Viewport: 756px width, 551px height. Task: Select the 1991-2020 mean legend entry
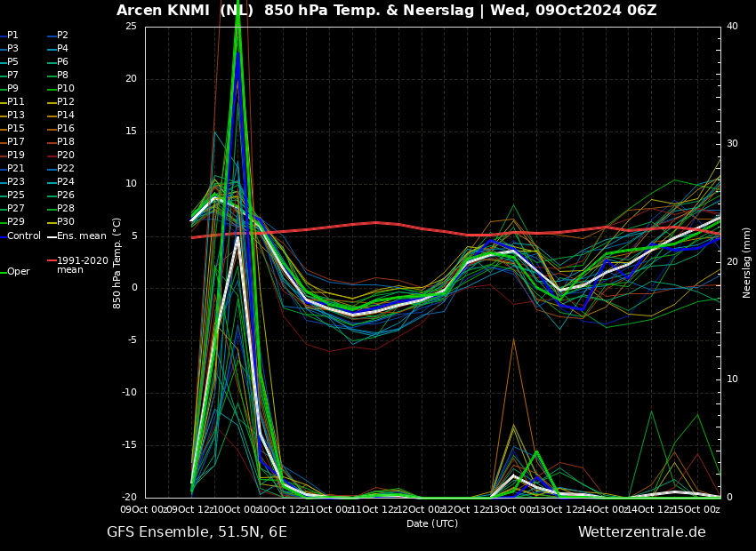pyautogui.click(x=82, y=266)
